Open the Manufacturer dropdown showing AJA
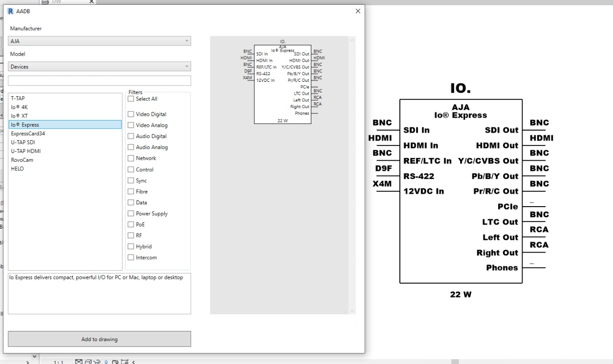Screen dimensions: 613x364 [x=100, y=41]
